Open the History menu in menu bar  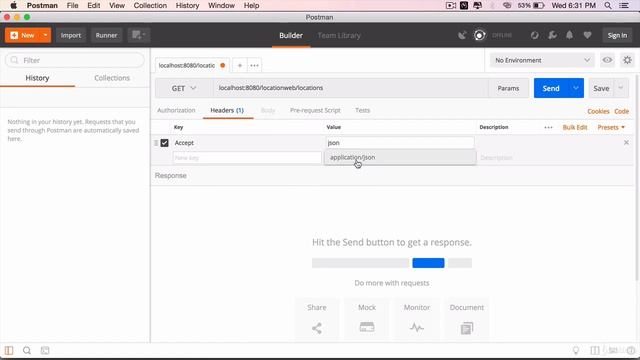(x=187, y=6)
